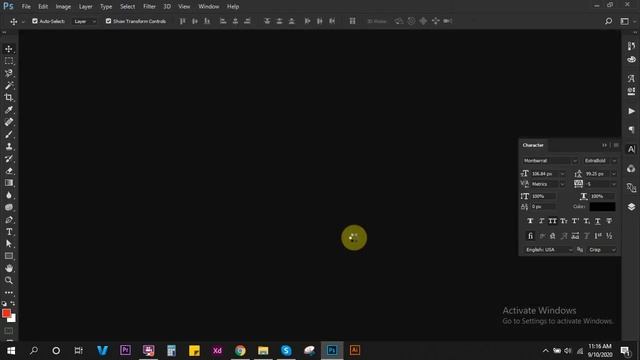The height and width of the screenshot is (360, 640).
Task: Select the Move tool in the toolbox
Action: (9, 49)
